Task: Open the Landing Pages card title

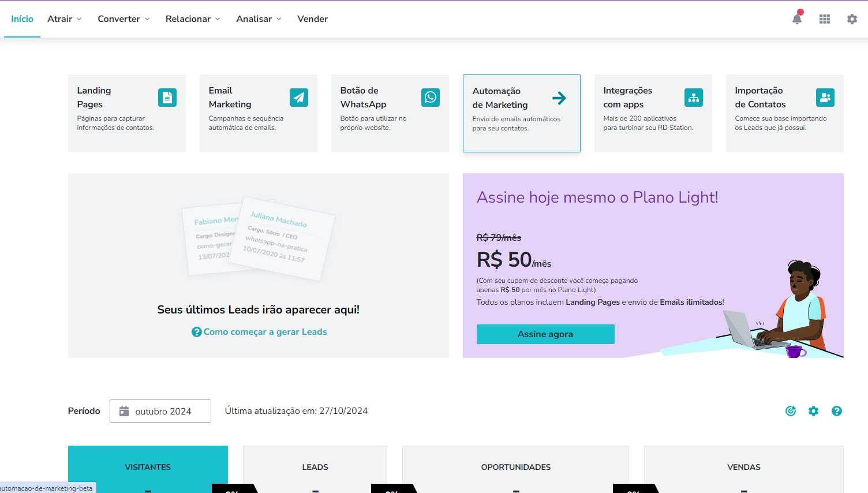Action: click(x=94, y=98)
